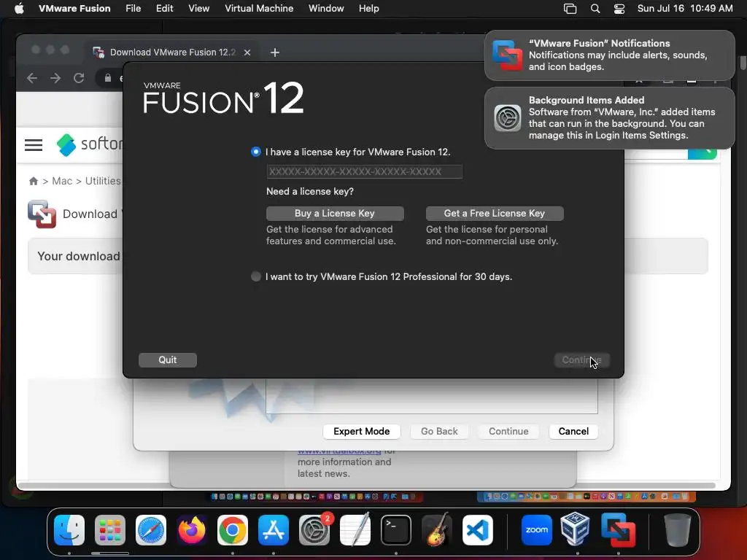The height and width of the screenshot is (560, 747).
Task: Click Go Back in the installer window
Action: point(439,432)
